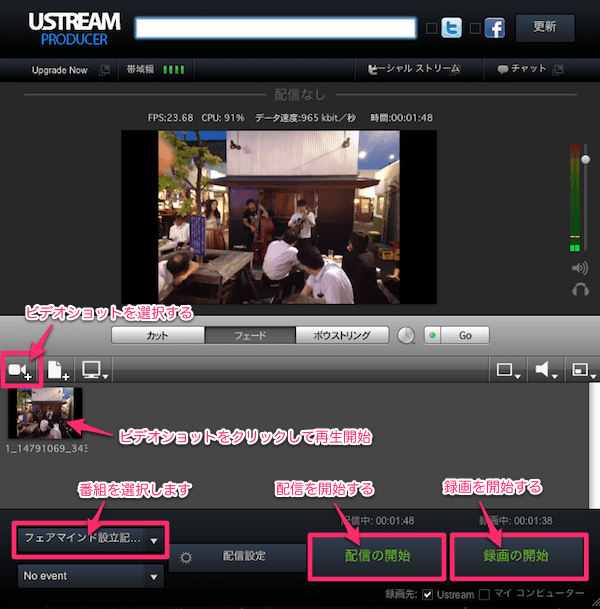The width and height of the screenshot is (600, 609).
Task: Click the 時間:00:01:48 readout
Action: [402, 118]
